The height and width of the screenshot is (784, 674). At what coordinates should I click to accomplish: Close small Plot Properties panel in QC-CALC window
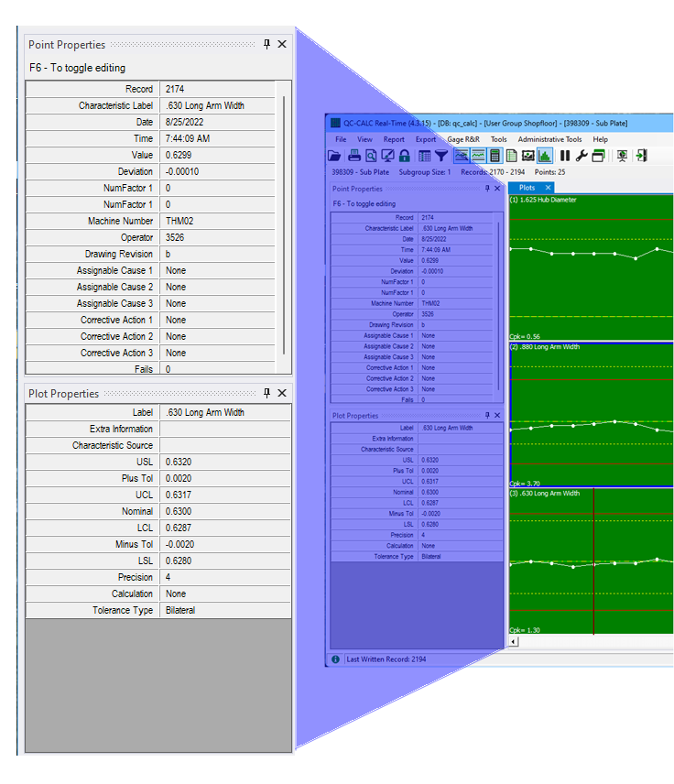[x=497, y=415]
